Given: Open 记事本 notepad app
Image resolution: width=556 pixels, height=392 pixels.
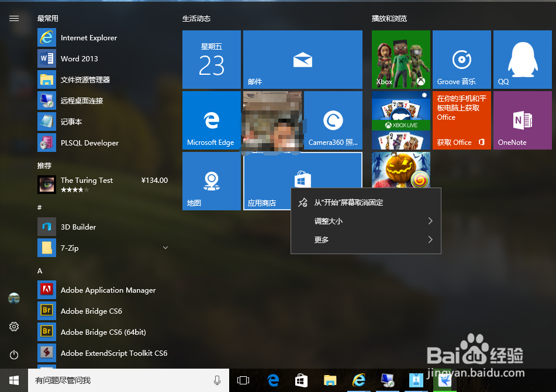Looking at the screenshot, I should pyautogui.click(x=102, y=122).
